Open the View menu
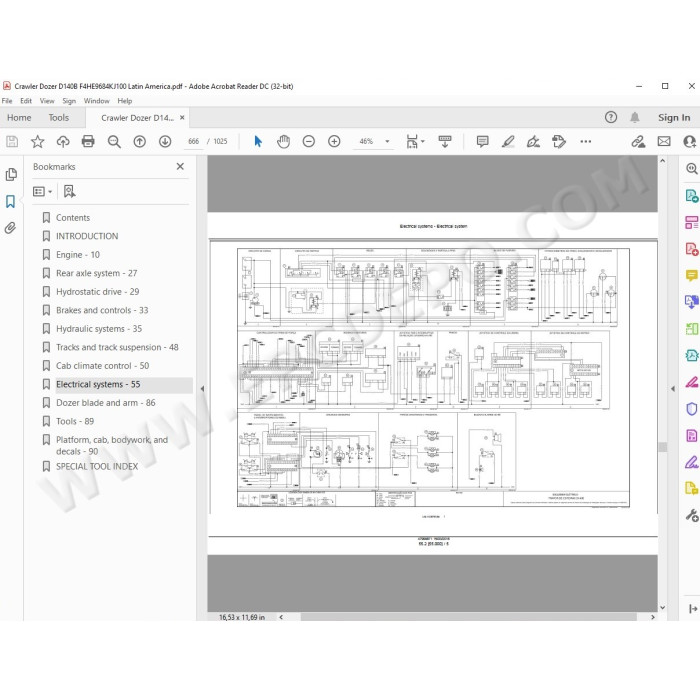This screenshot has width=700, height=700. tap(47, 101)
